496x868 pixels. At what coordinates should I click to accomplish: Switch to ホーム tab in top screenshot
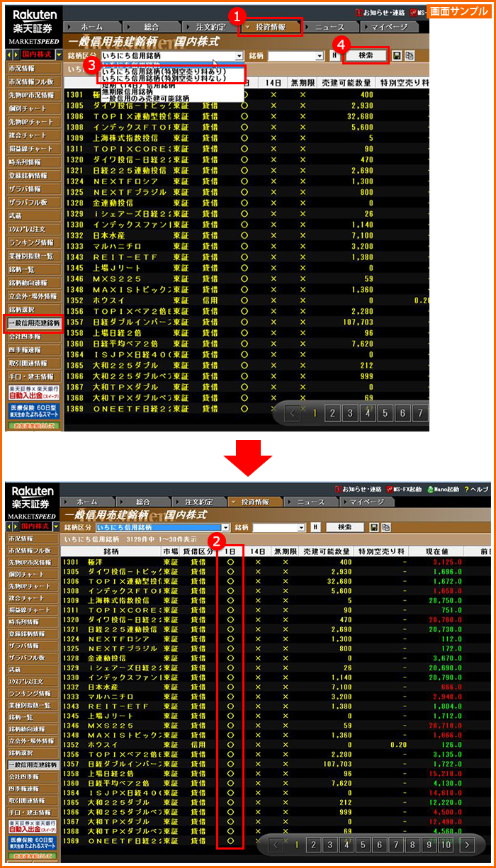coord(93,26)
